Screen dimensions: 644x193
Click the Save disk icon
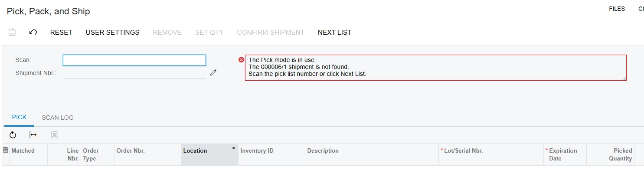coord(12,32)
